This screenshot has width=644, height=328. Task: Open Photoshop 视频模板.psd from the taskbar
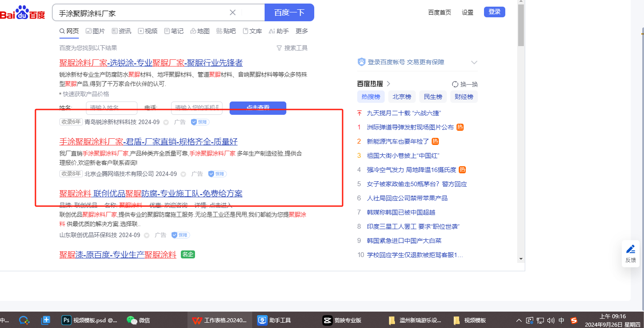[90, 320]
